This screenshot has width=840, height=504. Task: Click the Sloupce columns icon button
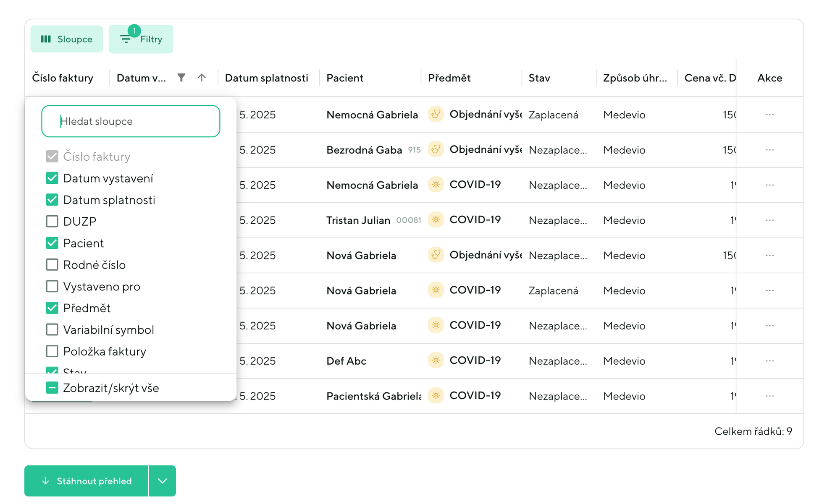67,39
